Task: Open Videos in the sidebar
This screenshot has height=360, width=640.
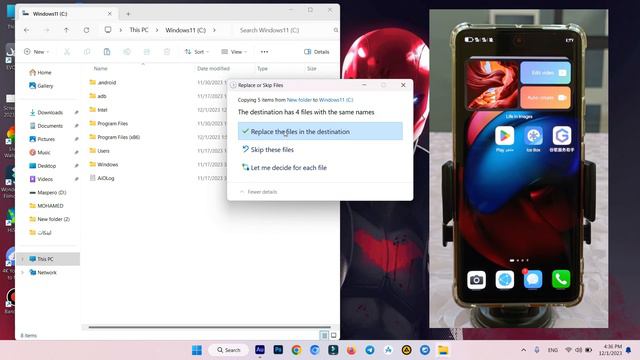Action: [41, 179]
